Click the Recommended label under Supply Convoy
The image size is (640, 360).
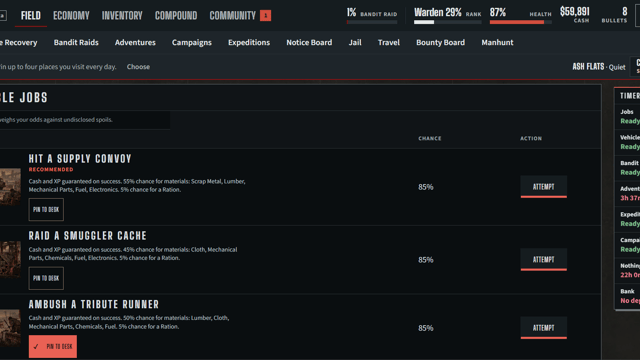tap(51, 169)
